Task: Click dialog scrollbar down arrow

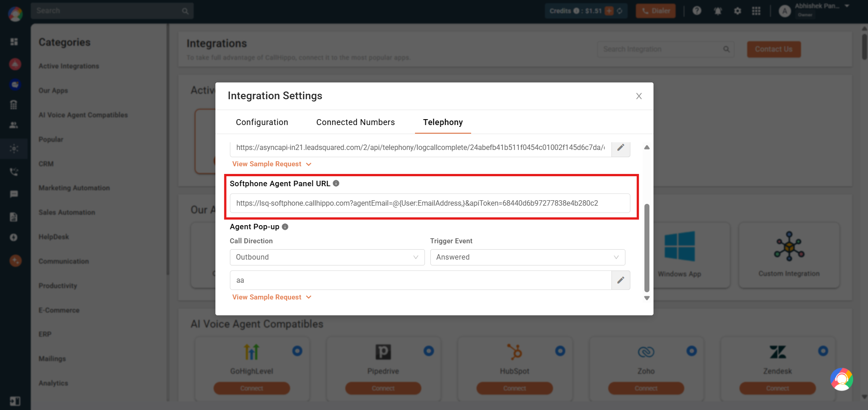Action: coord(647,298)
